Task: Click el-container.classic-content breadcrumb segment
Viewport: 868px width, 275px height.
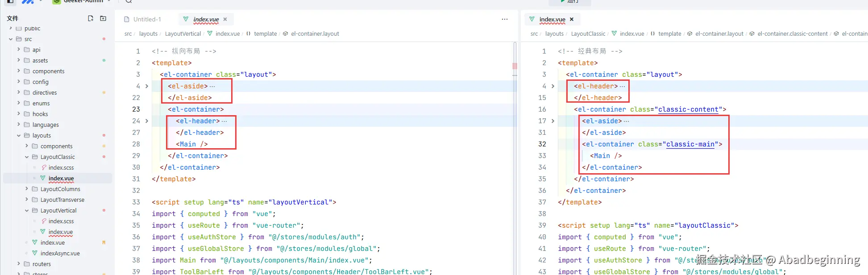Action: point(793,33)
